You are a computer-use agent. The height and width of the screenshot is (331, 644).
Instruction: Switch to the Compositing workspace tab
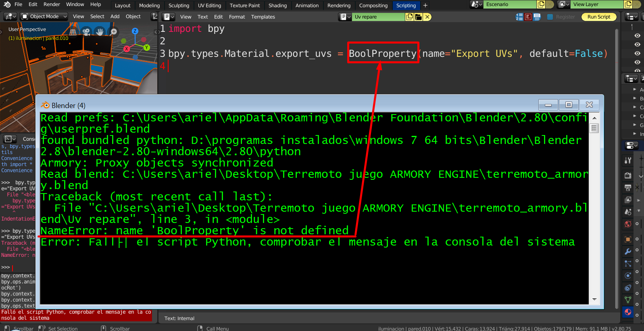(373, 5)
